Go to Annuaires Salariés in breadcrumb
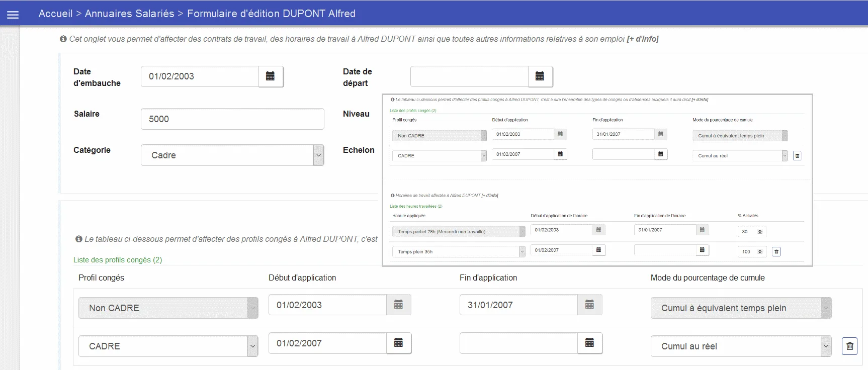This screenshot has width=868, height=370. coord(129,14)
